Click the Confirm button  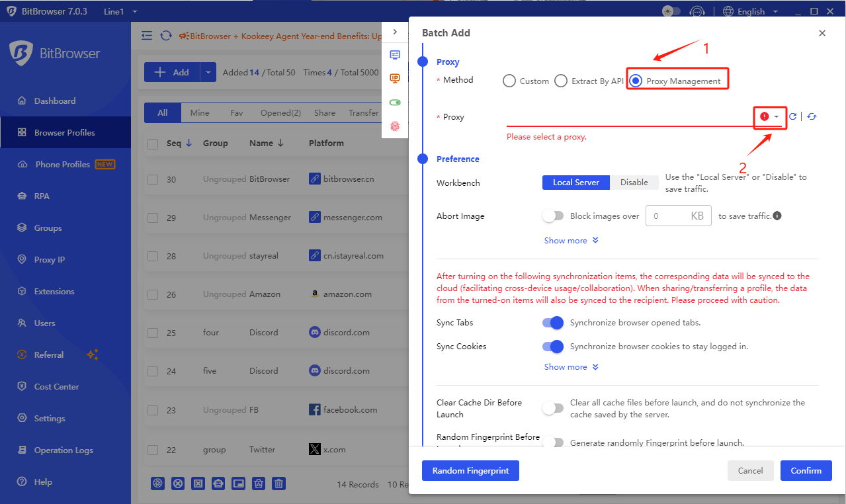tap(806, 471)
